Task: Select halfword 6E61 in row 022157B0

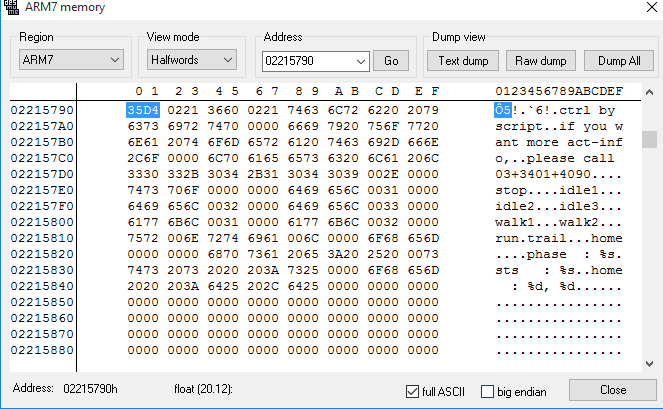Action: click(x=143, y=143)
